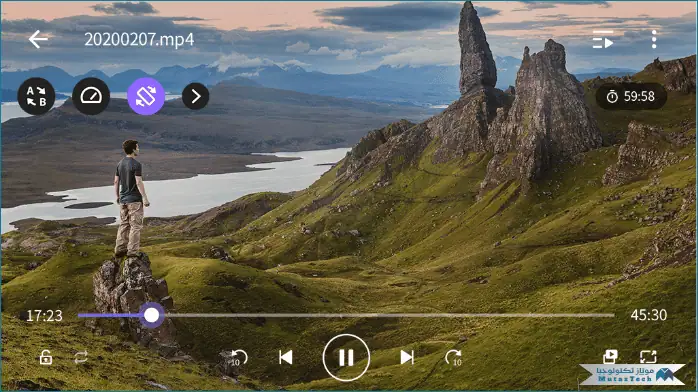Screen dimensions: 698x392
Task: Open pop-up player mode icon
Action: point(610,356)
